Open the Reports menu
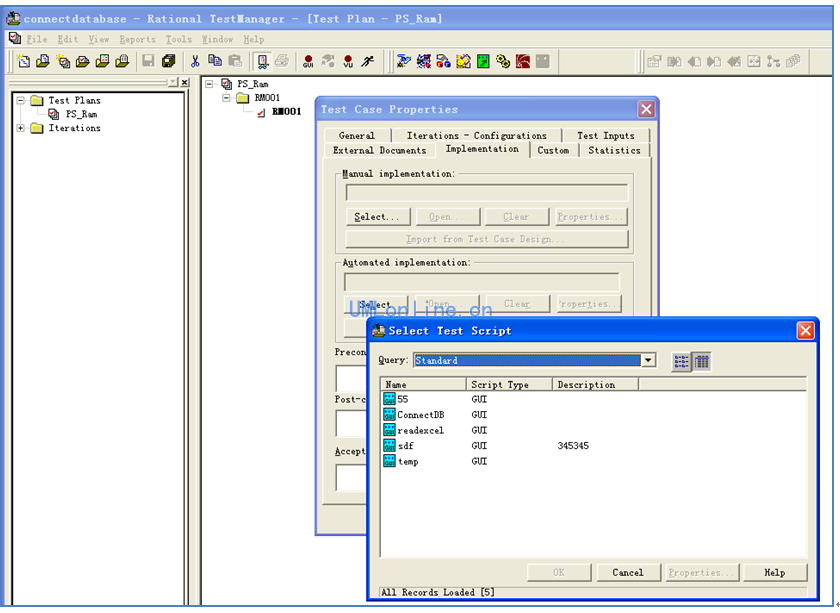Image resolution: width=840 pixels, height=613 pixels. click(137, 39)
